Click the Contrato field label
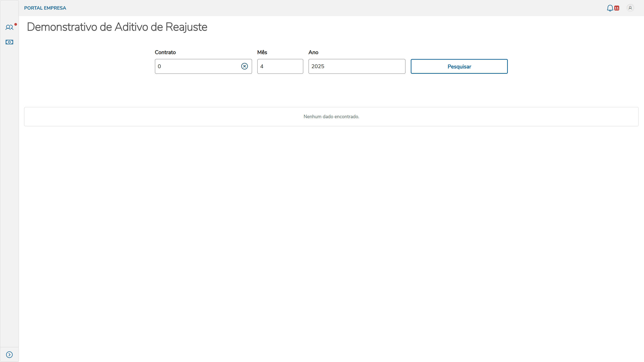 pos(165,52)
